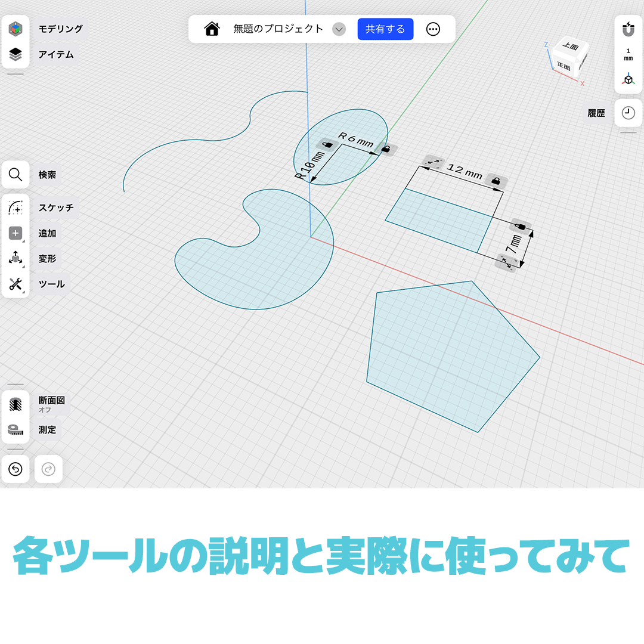Open history via the clock icon
Screen dimensions: 644x644
pos(628,113)
